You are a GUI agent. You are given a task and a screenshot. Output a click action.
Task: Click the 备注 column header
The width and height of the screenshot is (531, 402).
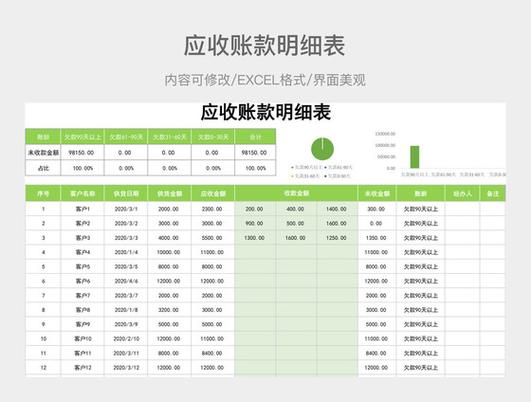tap(493, 194)
